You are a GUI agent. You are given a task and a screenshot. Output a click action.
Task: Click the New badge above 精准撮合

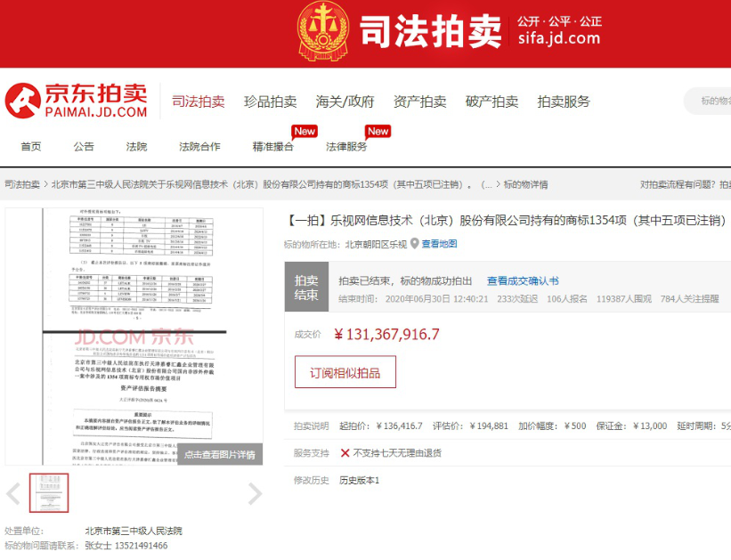(305, 130)
